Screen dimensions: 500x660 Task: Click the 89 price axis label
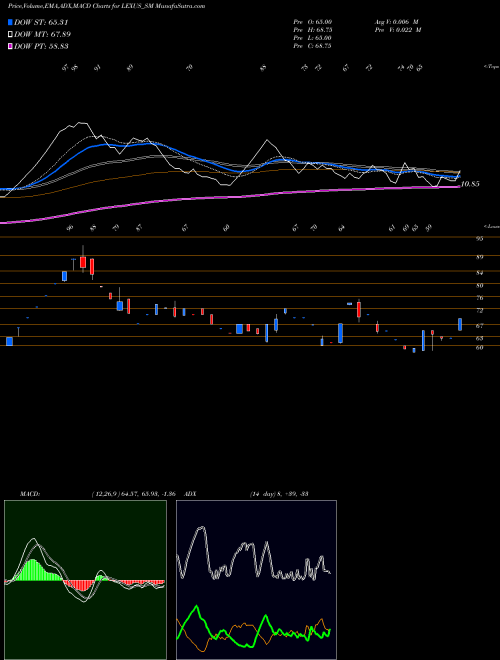[479, 257]
